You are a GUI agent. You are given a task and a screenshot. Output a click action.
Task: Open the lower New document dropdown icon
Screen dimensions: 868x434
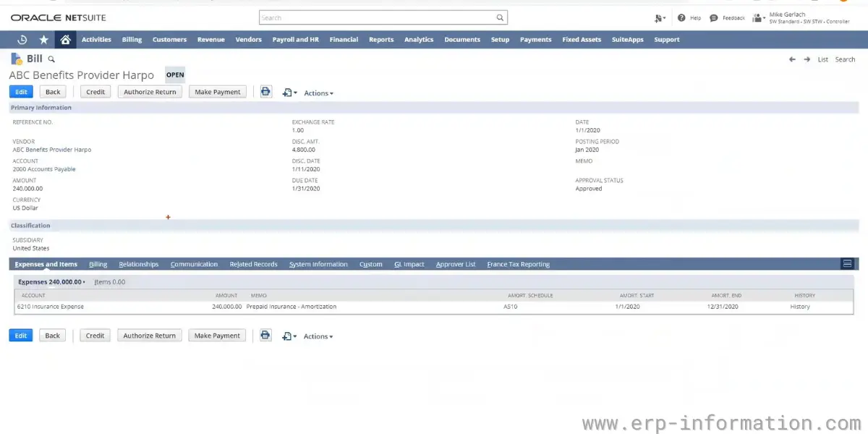pos(289,336)
